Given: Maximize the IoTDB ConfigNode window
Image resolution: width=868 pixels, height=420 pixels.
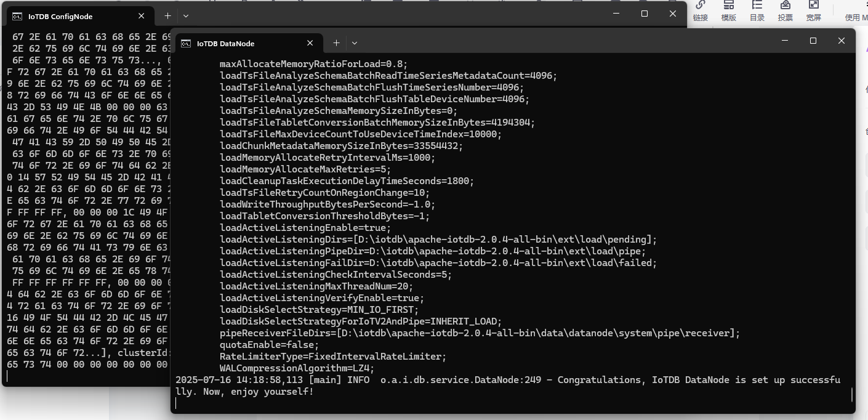Looking at the screenshot, I should (x=645, y=14).
